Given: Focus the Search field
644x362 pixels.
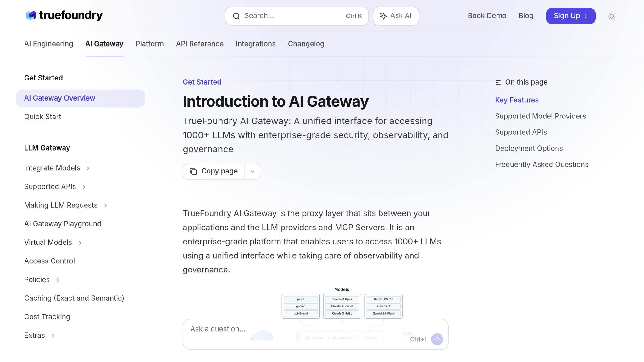Looking at the screenshot, I should (297, 16).
